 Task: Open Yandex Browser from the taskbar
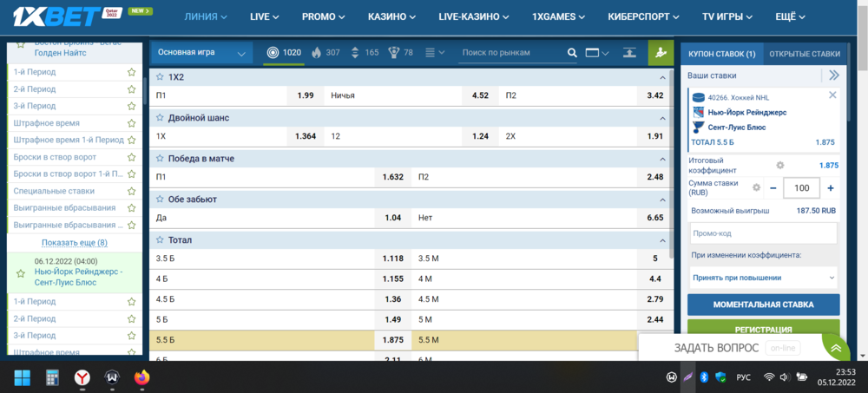tap(82, 378)
